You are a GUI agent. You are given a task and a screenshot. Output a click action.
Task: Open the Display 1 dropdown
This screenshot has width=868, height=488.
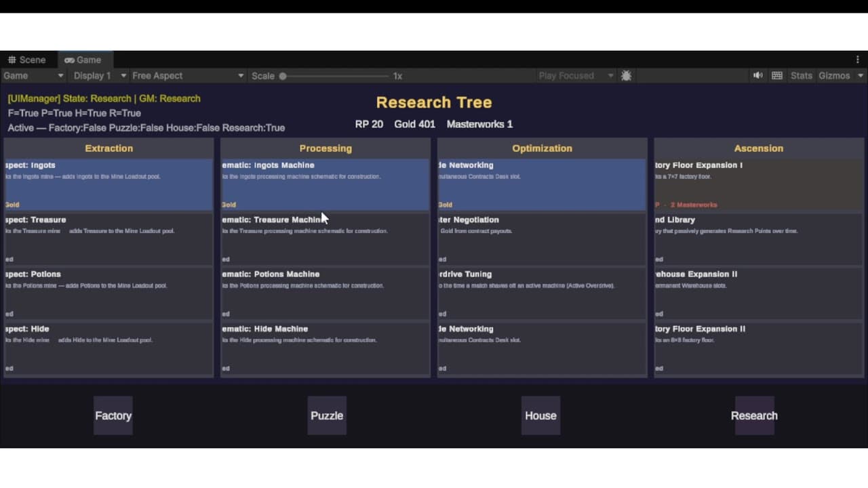coord(100,76)
